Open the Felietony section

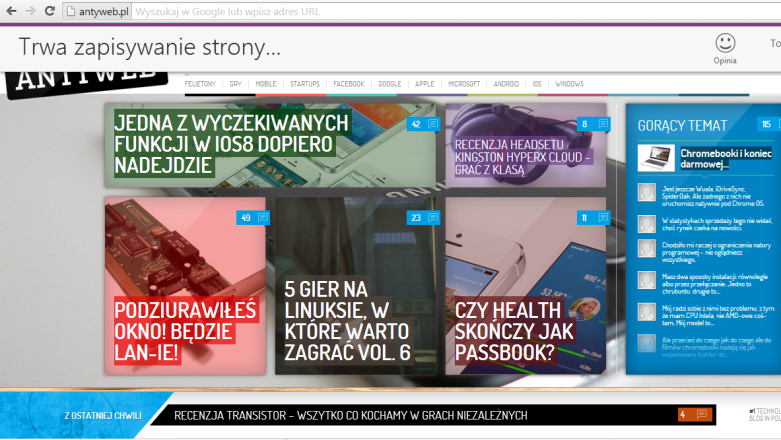[x=200, y=84]
